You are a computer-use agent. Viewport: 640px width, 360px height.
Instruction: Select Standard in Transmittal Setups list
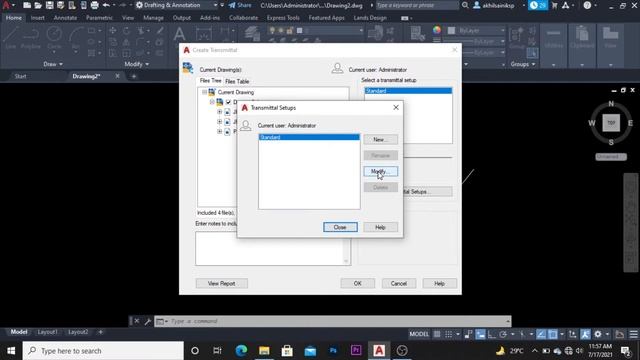309,137
